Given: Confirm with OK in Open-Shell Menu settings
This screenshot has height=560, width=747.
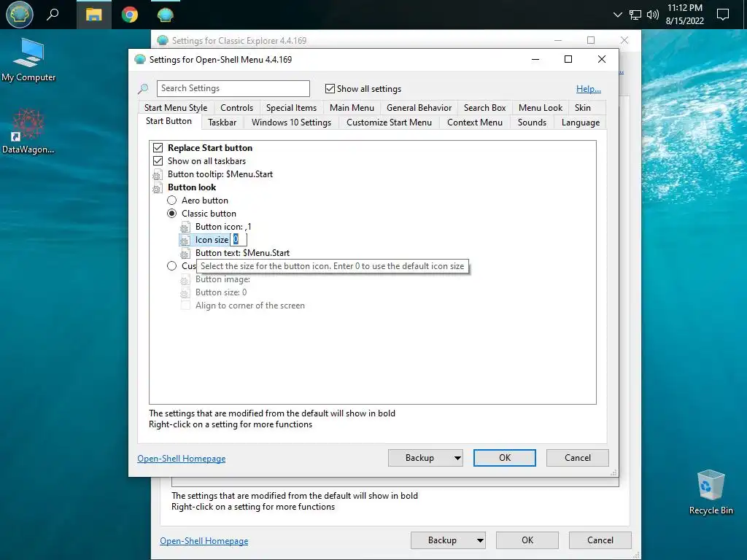Looking at the screenshot, I should (x=505, y=458).
